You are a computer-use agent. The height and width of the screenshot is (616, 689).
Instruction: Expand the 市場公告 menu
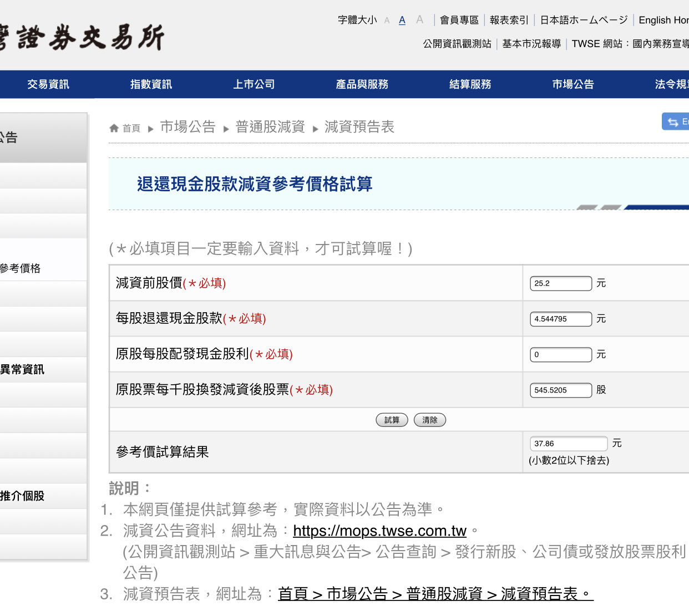coord(573,84)
